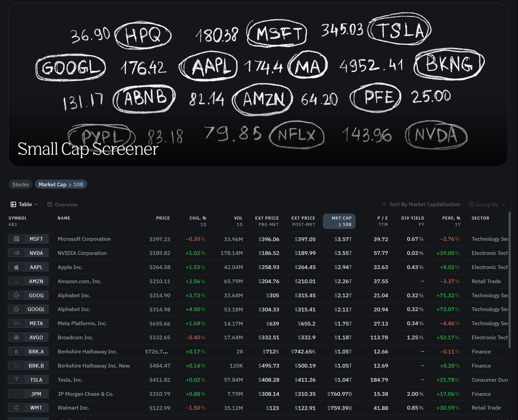Screen dimensions: 518x420
Task: Click the Walmart spark logo icon
Action: pos(16,408)
